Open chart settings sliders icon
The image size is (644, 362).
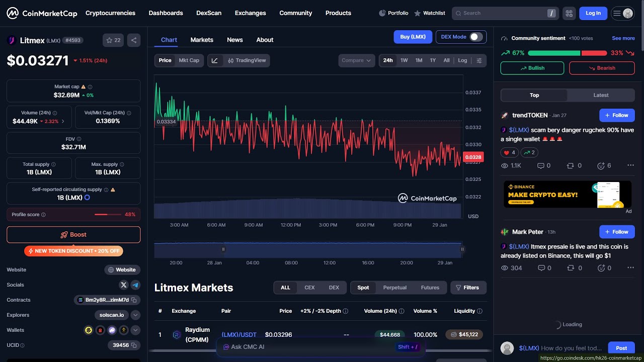point(479,60)
